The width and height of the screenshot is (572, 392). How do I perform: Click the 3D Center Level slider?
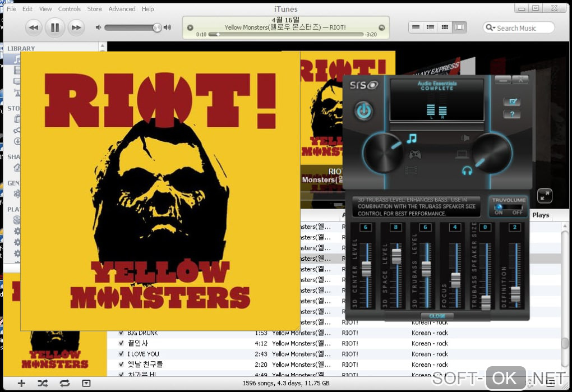[x=366, y=269]
